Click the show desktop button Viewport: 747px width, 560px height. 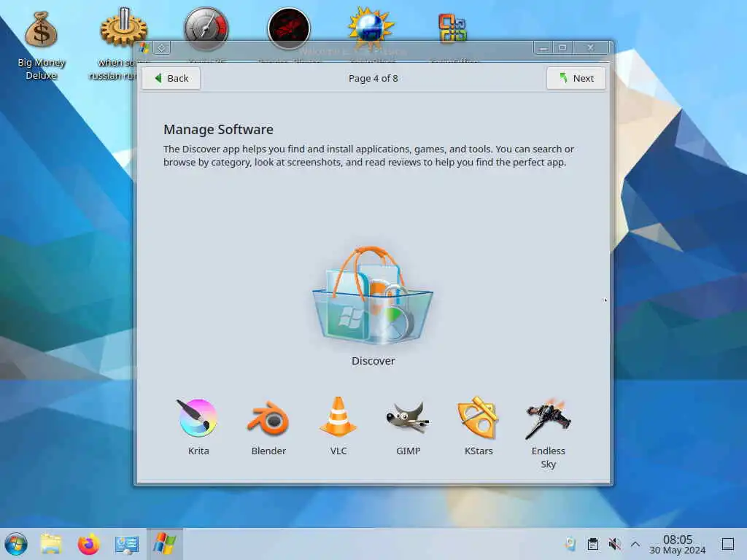coord(728,544)
